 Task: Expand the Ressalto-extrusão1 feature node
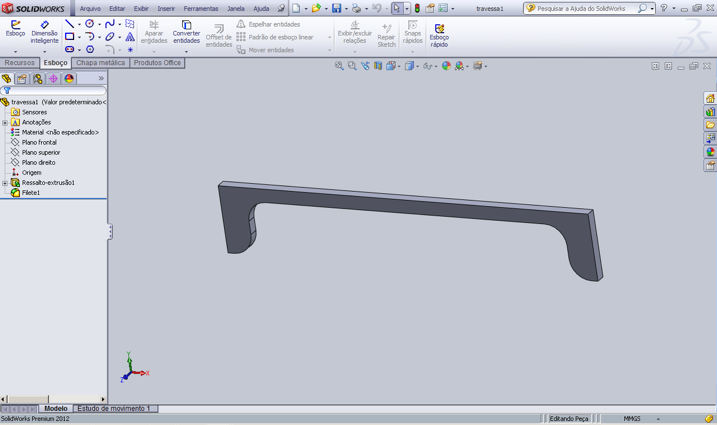click(5, 183)
